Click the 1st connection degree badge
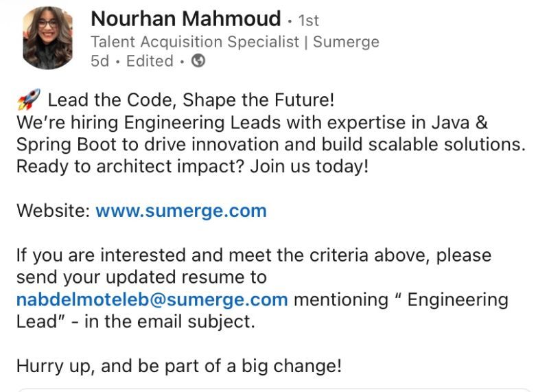Image resolution: width=549 pixels, height=392 pixels. (309, 21)
